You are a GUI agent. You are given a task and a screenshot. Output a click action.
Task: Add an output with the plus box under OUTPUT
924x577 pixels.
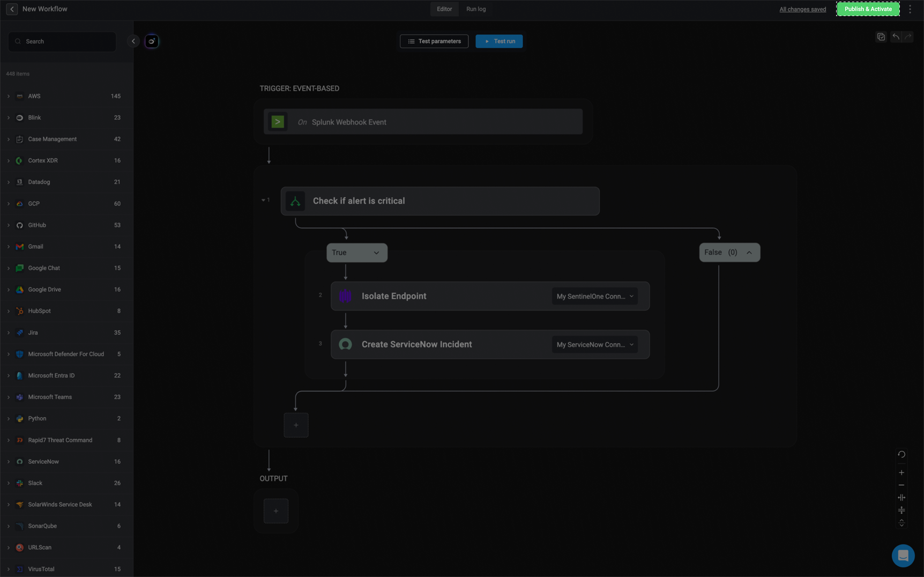[276, 511]
